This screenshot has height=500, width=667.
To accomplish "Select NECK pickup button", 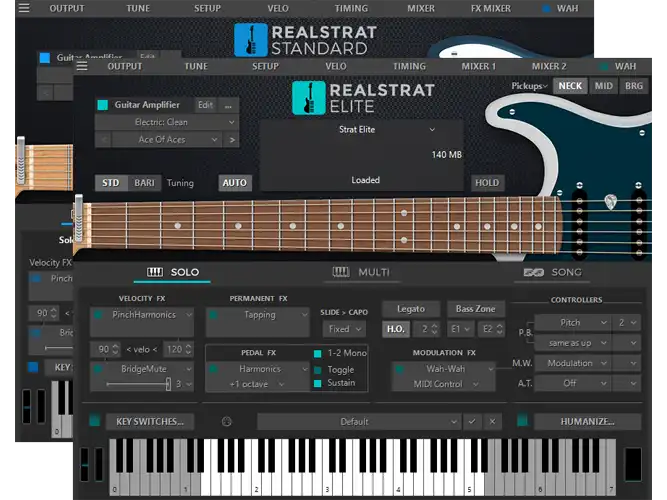I will tap(570, 86).
